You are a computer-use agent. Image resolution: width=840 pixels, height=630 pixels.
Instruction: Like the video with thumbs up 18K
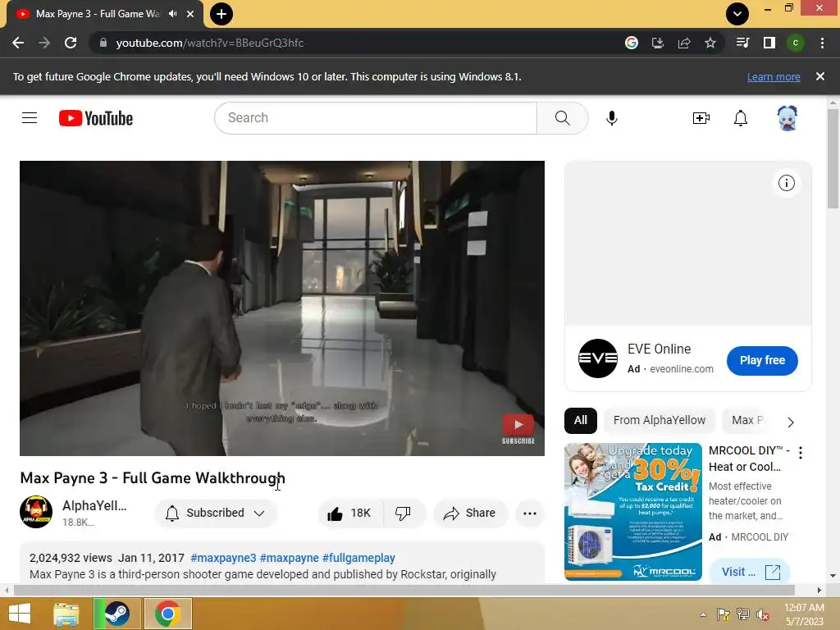pyautogui.click(x=349, y=514)
